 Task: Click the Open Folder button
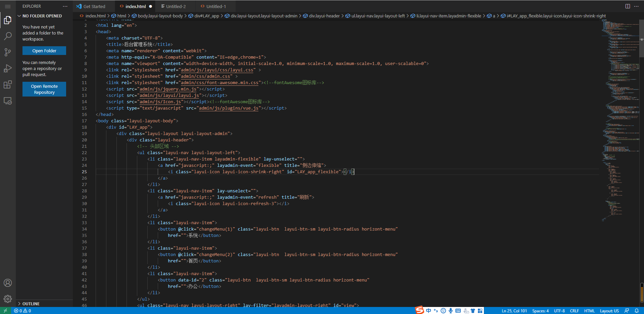point(44,51)
